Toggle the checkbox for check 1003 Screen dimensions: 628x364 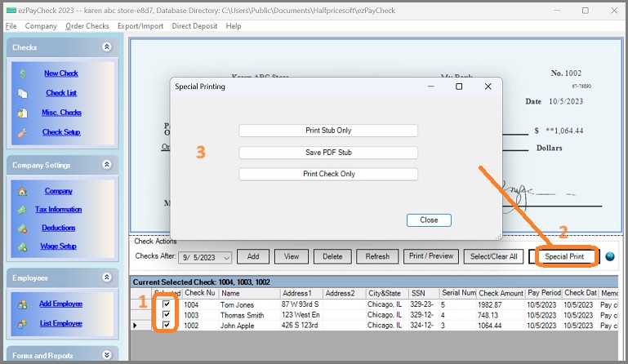[167, 315]
